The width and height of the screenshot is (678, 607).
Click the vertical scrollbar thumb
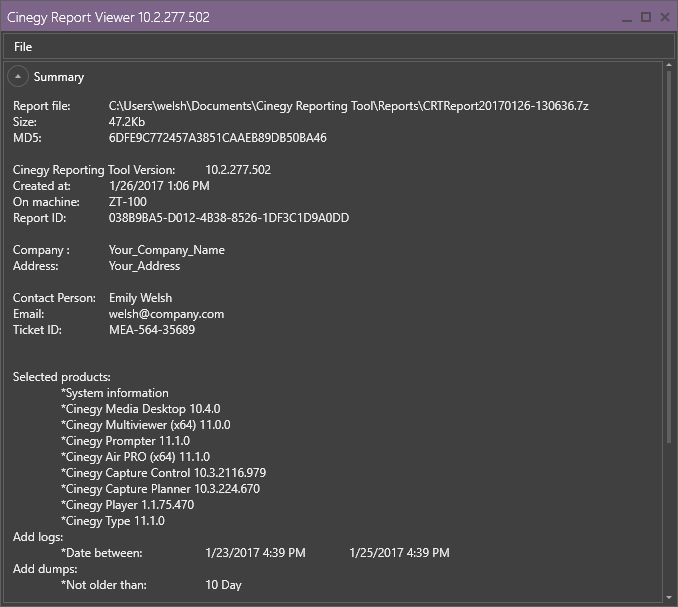pos(669,256)
